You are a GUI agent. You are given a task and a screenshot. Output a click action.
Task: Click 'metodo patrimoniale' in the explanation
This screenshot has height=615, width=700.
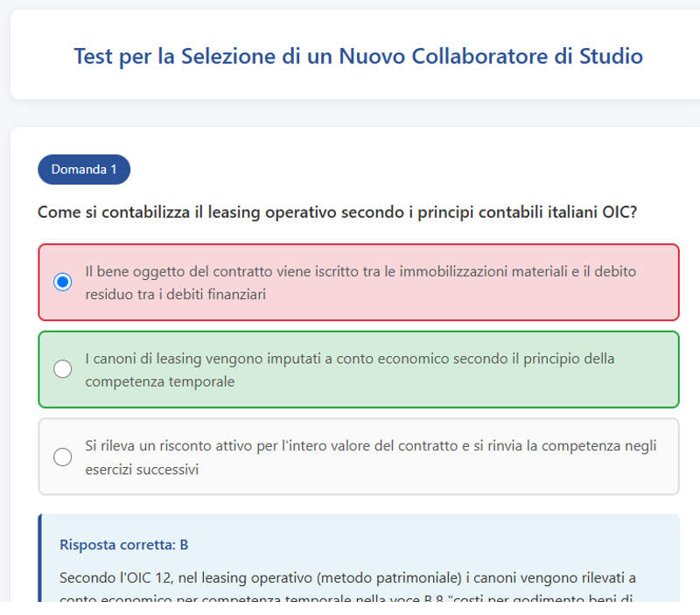click(x=388, y=577)
